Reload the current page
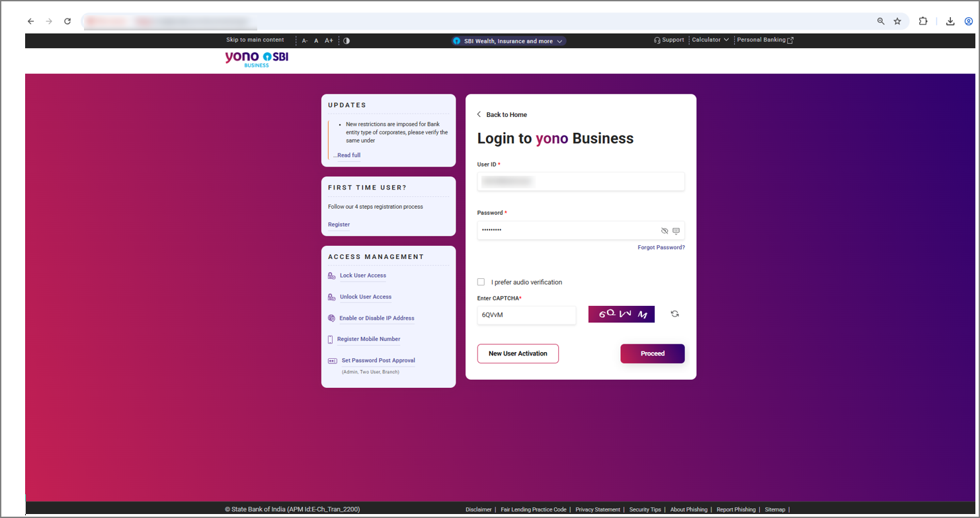The width and height of the screenshot is (980, 518). (x=67, y=21)
